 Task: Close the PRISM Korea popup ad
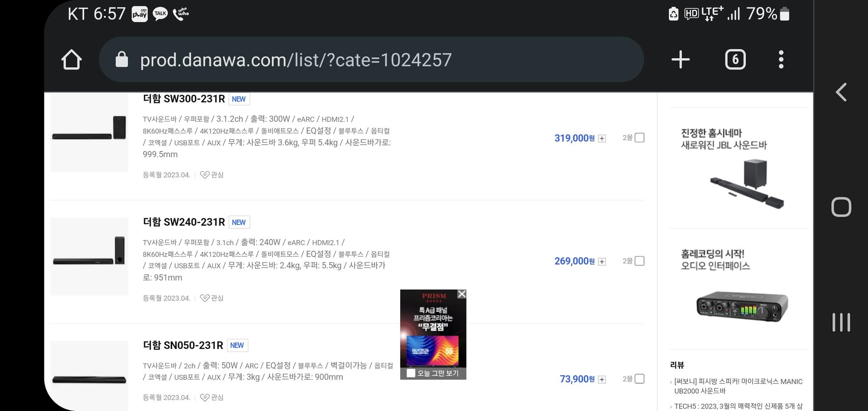[462, 294]
